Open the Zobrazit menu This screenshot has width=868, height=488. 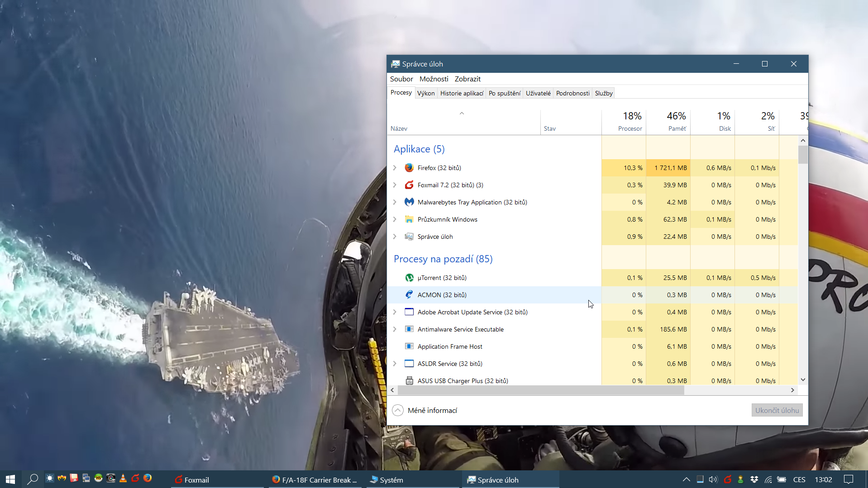click(467, 79)
